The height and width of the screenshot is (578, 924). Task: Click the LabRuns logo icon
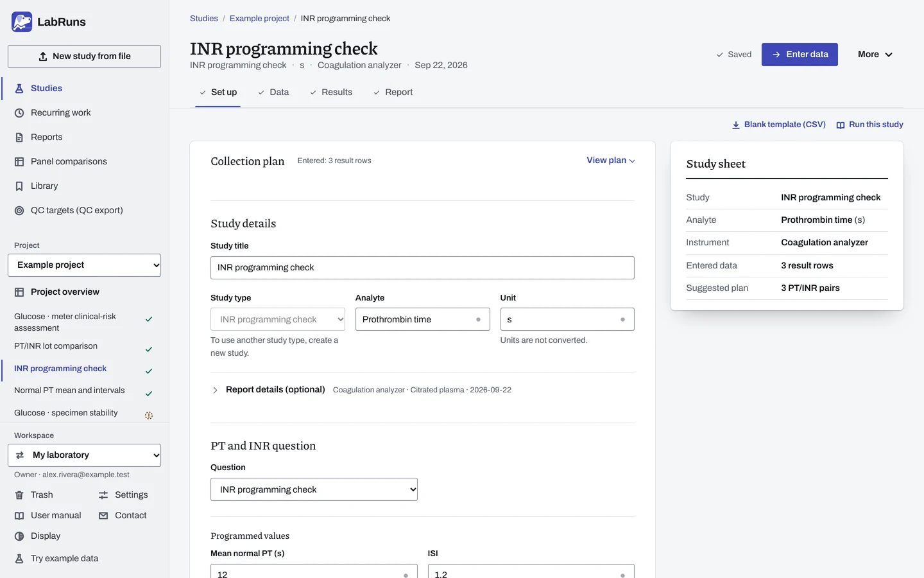point(22,22)
